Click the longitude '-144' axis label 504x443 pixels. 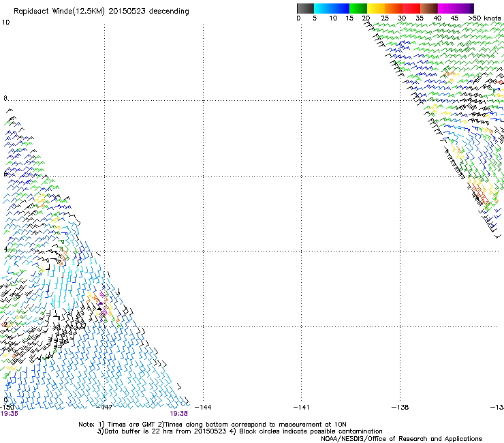click(204, 408)
